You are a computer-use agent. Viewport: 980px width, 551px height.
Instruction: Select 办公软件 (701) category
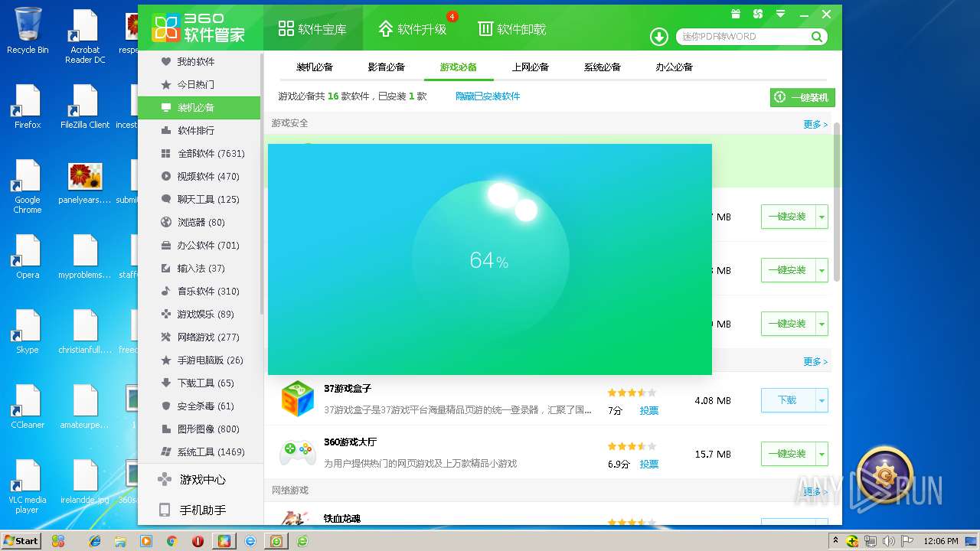coord(199,246)
